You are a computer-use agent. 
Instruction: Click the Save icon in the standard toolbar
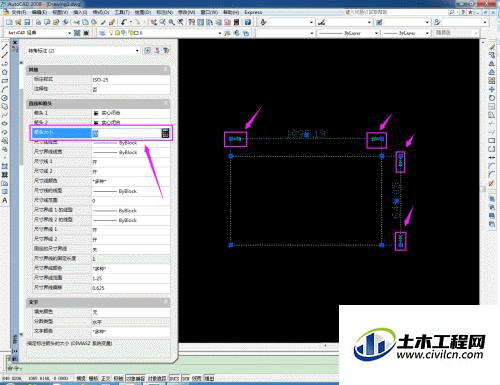point(27,22)
